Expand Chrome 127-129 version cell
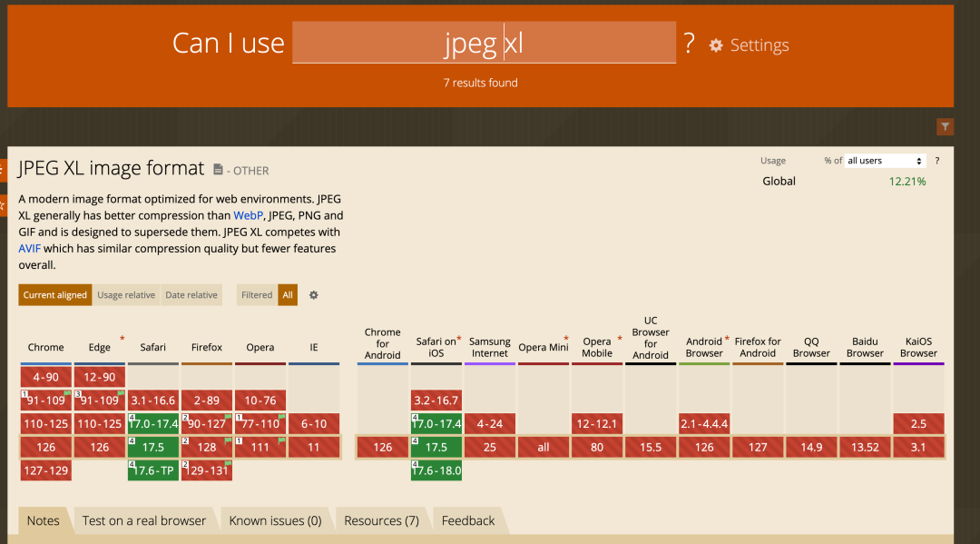Screen dimensions: 980x544 click(45, 470)
